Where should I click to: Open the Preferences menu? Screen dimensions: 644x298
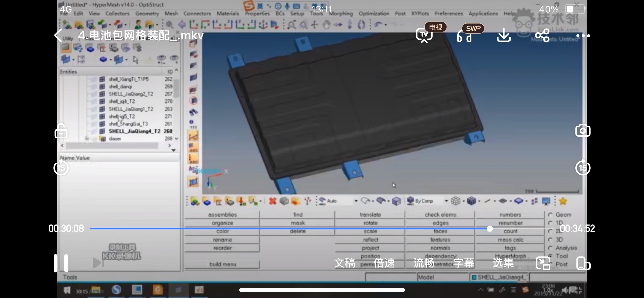tap(448, 13)
